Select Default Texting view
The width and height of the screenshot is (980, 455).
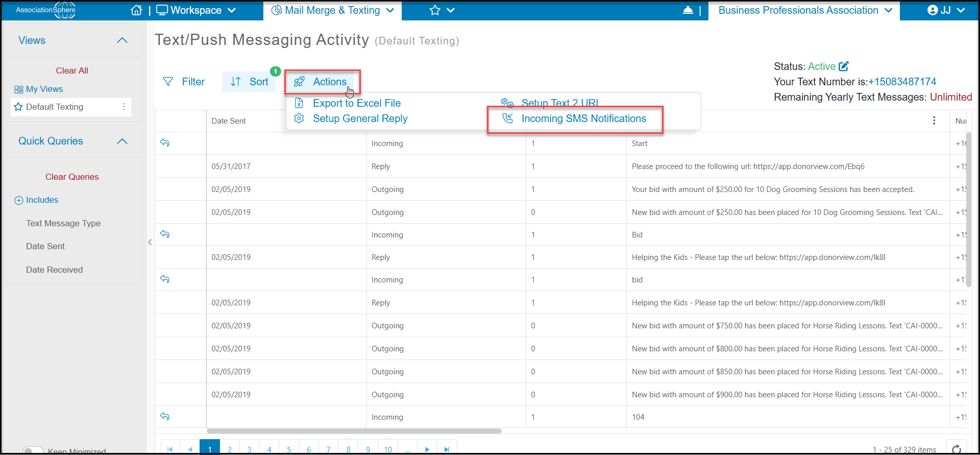pos(55,107)
